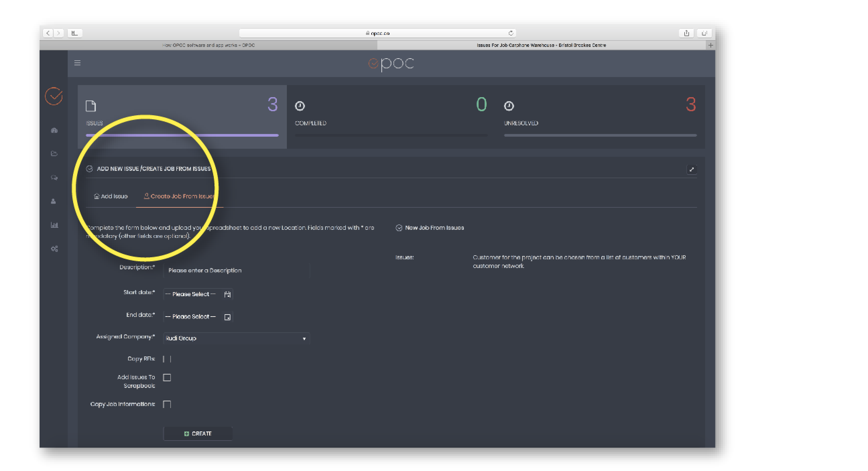Image resolution: width=868 pixels, height=471 pixels.
Task: Click the browser address bar
Action: [377, 33]
